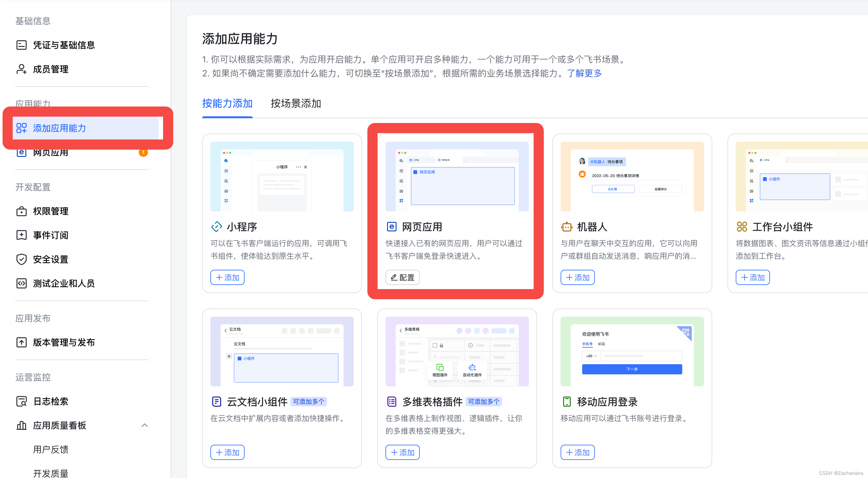
Task: Click the 版本管理与发布 upload icon
Action: tap(21, 342)
